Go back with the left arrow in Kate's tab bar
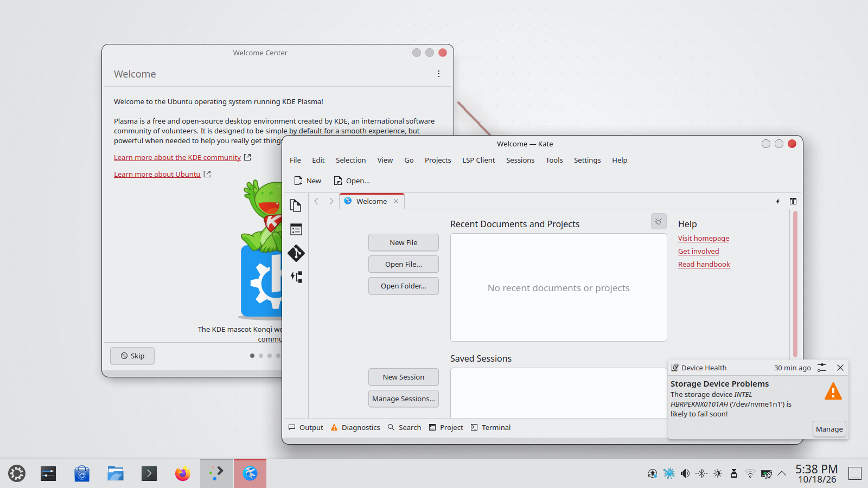Image resolution: width=868 pixels, height=488 pixels. pyautogui.click(x=316, y=201)
